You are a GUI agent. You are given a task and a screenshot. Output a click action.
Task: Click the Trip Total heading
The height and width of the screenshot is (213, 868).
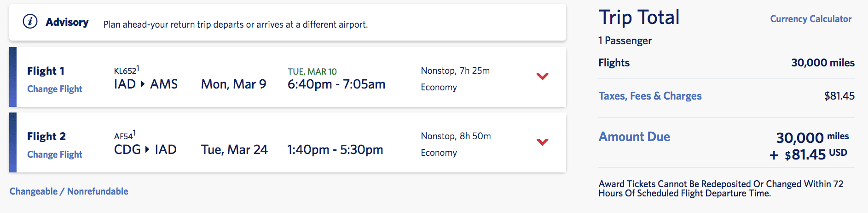(639, 18)
